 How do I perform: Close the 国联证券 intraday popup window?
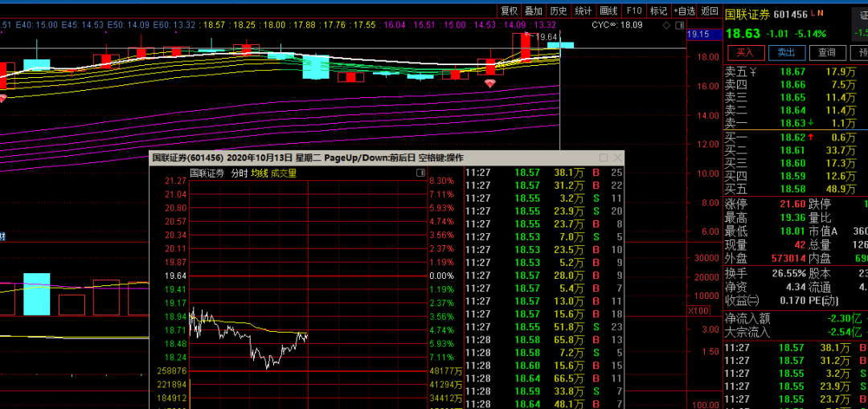[617, 157]
